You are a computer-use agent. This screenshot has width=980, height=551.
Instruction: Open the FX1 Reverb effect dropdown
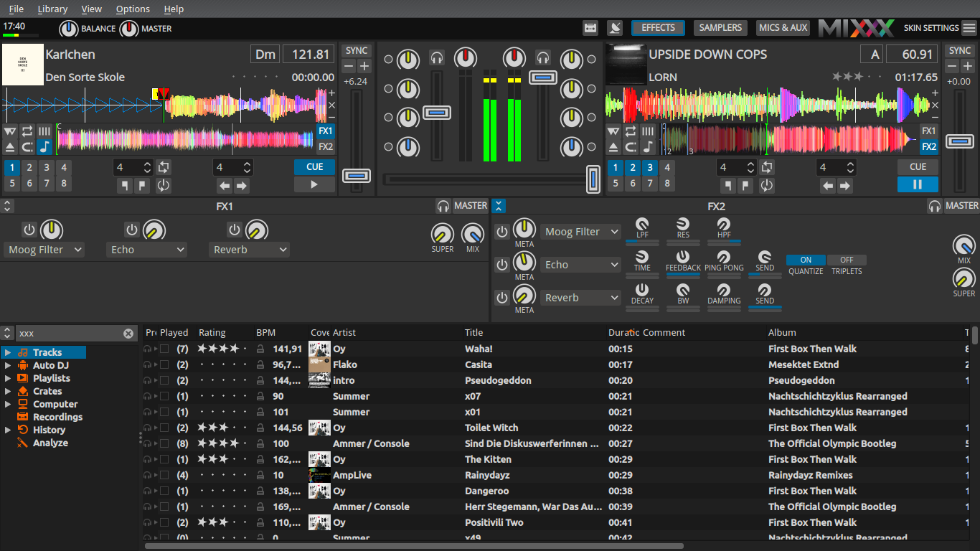pyautogui.click(x=250, y=250)
